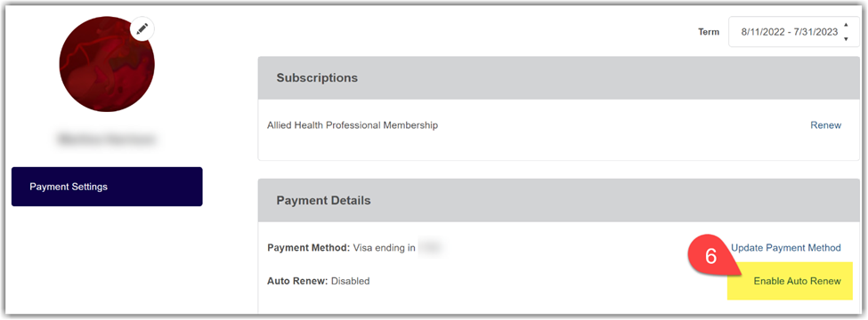Click the Visa ending in text
This screenshot has width=868, height=320.
click(x=385, y=248)
